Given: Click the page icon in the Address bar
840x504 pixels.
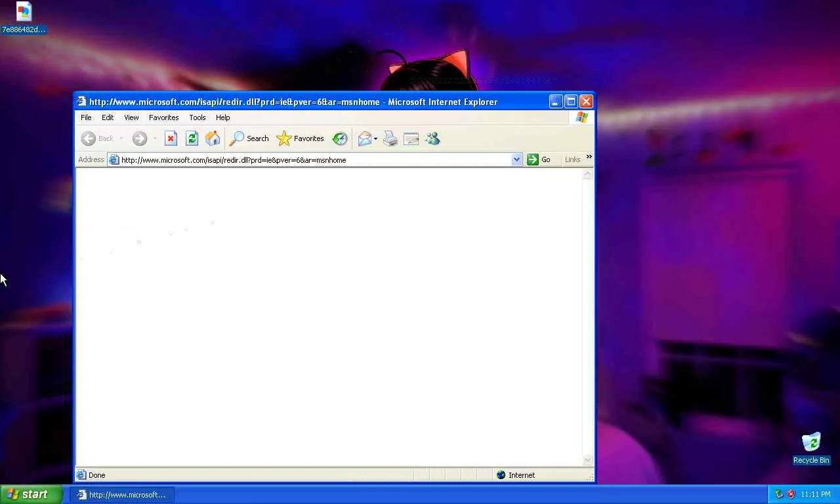Looking at the screenshot, I should pos(114,159).
